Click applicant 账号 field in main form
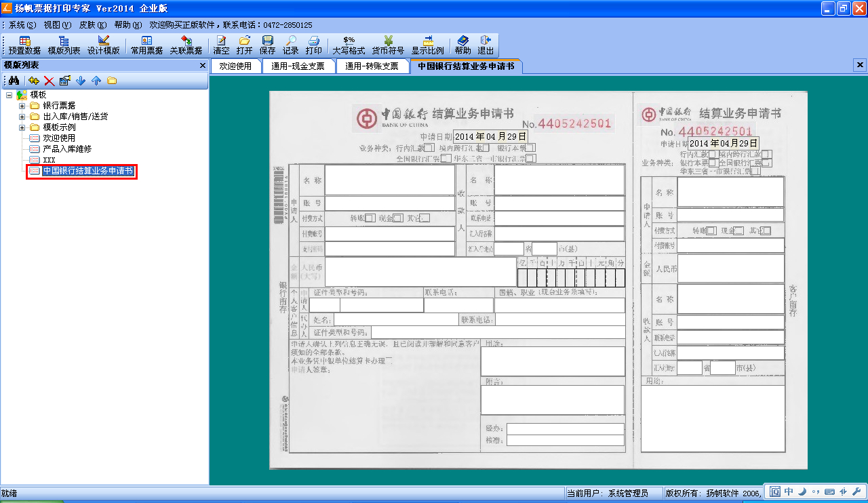Screen dimensions: 868x503 point(390,203)
